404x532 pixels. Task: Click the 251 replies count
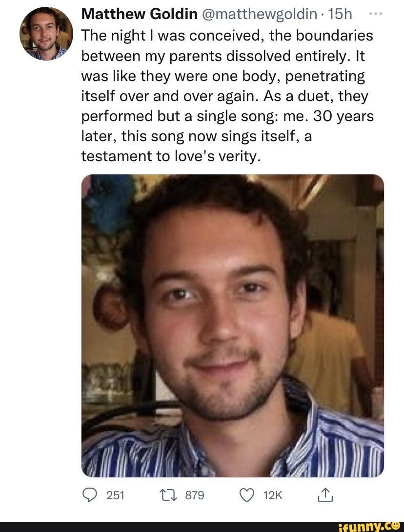[116, 495]
